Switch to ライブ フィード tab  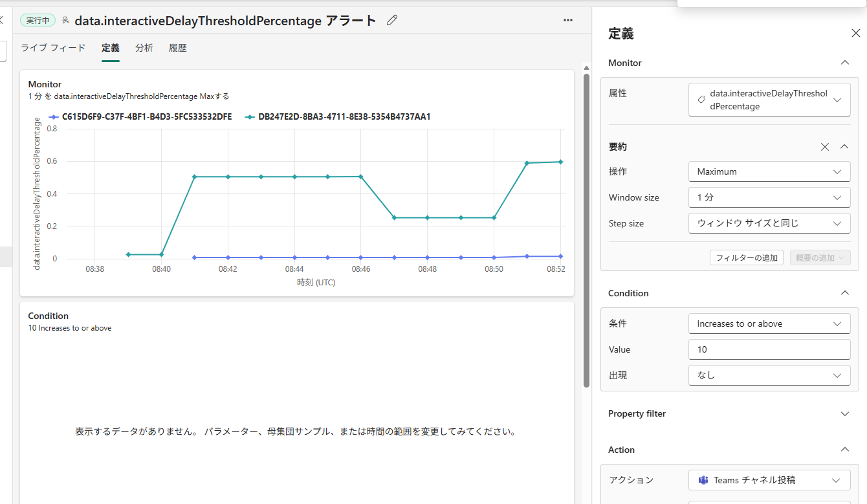(53, 48)
